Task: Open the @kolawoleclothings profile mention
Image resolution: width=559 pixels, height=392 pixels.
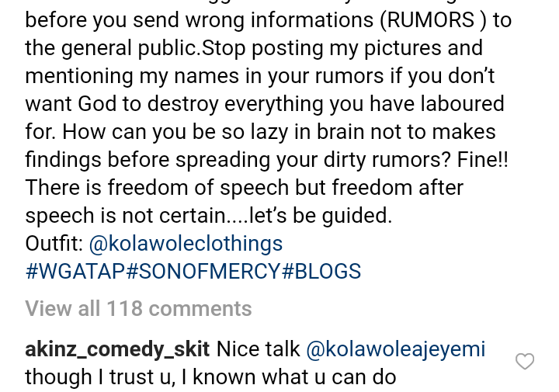Action: click(186, 244)
